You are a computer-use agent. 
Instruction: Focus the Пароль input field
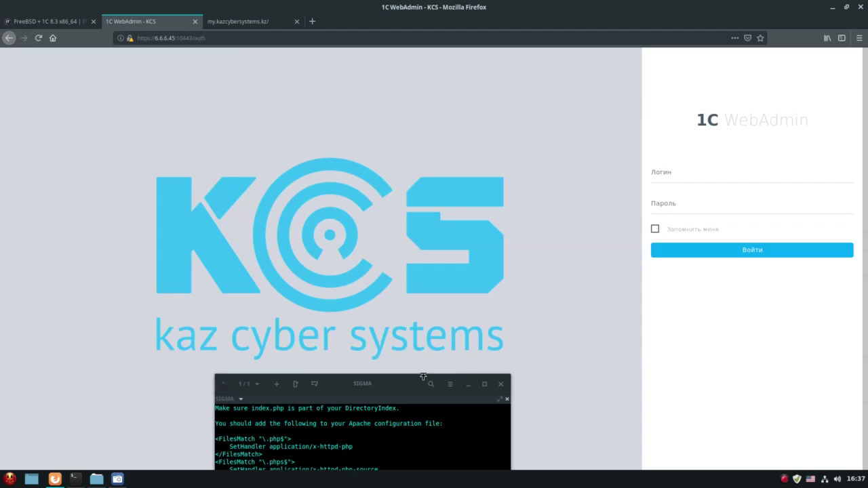(752, 204)
